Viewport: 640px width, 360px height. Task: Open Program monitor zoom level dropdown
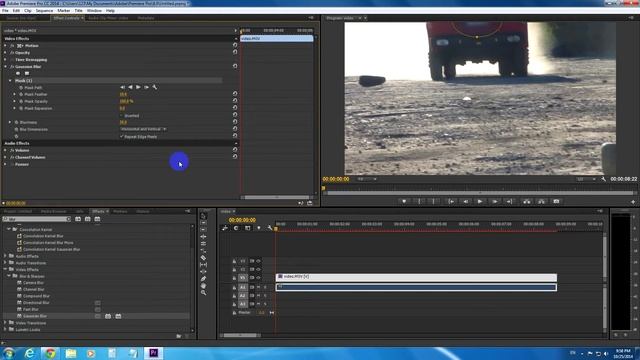[x=367, y=179]
